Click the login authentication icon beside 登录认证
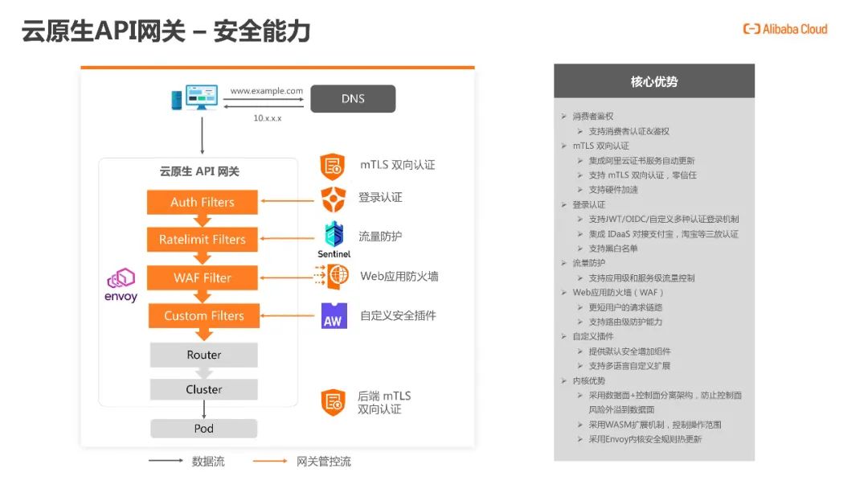868x489 pixels. click(334, 199)
